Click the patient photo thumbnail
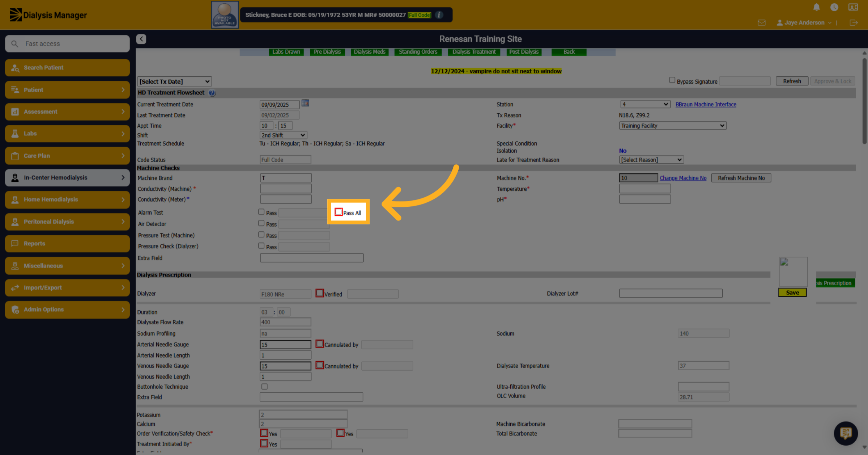868x455 pixels. (225, 14)
